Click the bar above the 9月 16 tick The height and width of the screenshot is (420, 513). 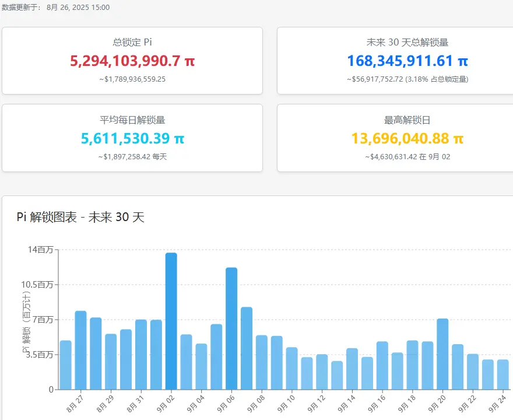pos(382,366)
